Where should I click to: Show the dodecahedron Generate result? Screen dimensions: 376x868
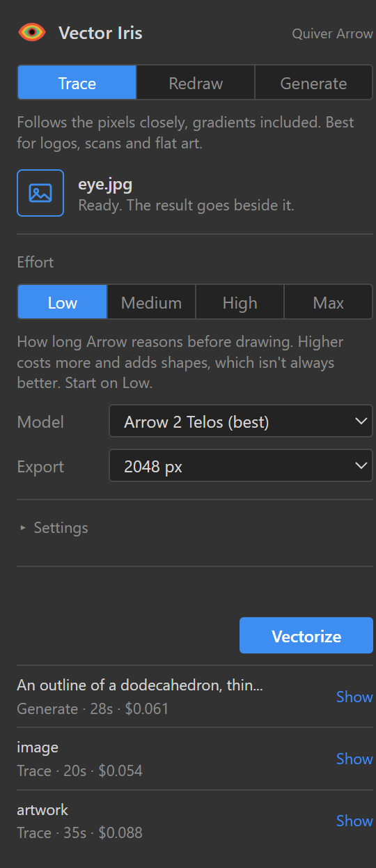click(x=354, y=697)
